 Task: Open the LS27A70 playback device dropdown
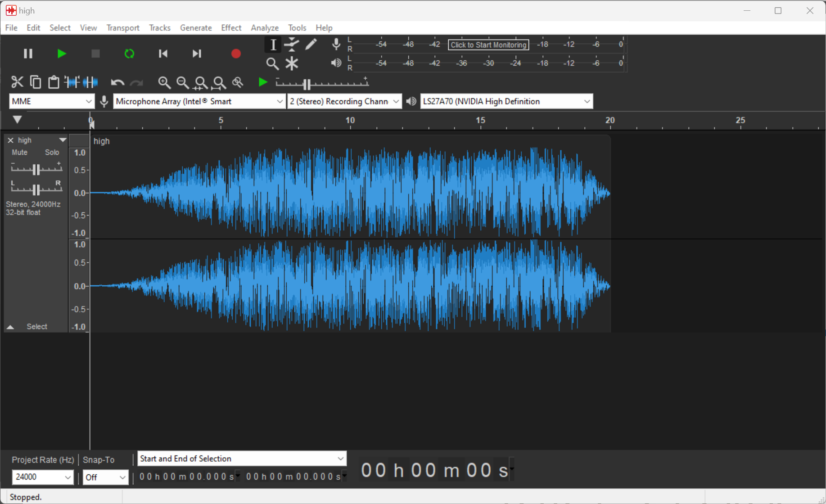pyautogui.click(x=506, y=101)
